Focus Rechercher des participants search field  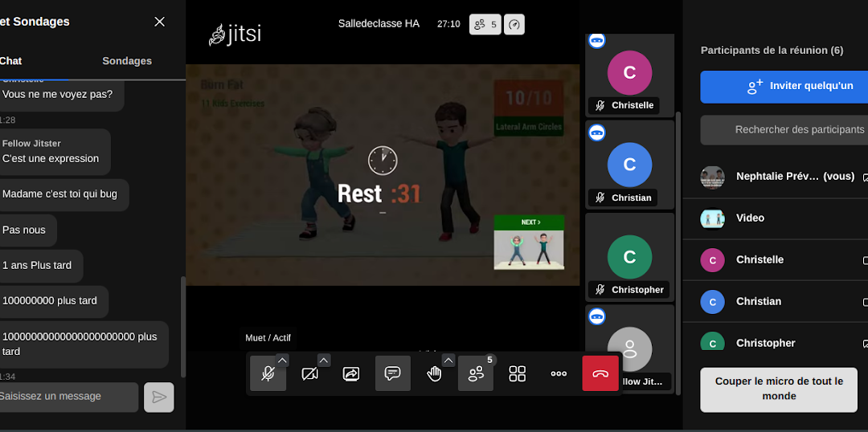(784, 130)
